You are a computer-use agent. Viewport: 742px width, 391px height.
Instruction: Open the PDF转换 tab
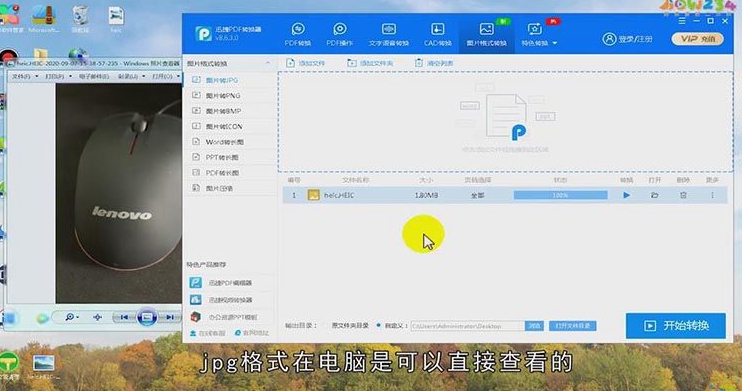(298, 35)
